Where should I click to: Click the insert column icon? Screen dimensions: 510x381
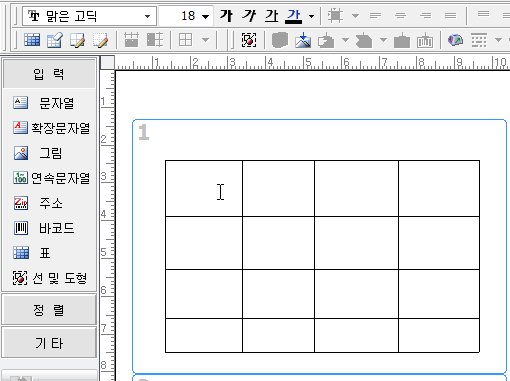155,40
